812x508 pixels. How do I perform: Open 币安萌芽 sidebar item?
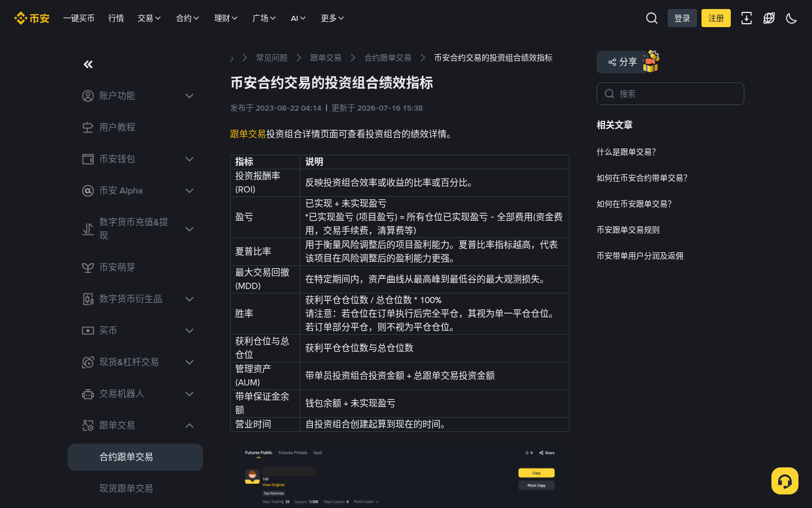pyautogui.click(x=135, y=268)
